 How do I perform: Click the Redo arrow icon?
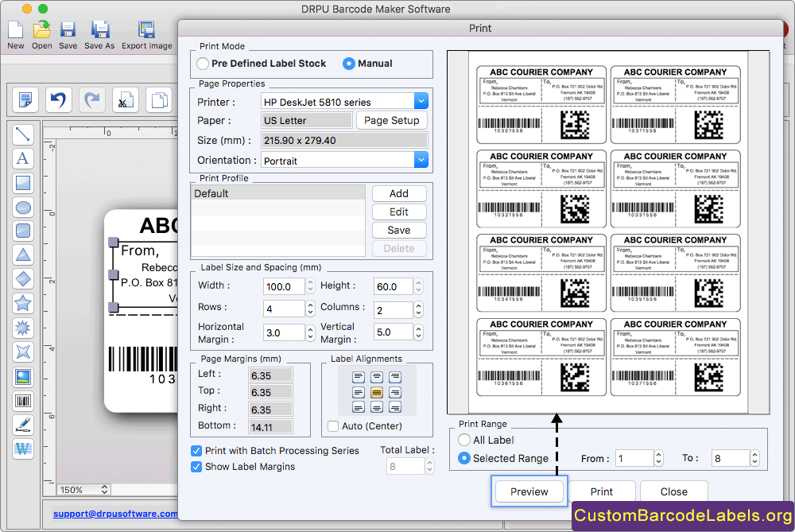[x=92, y=99]
